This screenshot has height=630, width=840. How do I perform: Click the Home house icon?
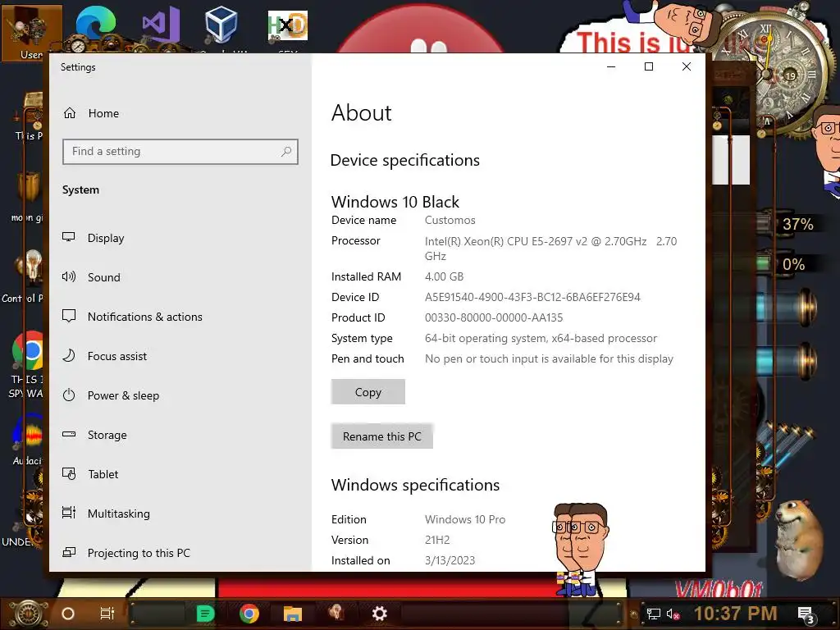[x=70, y=113]
